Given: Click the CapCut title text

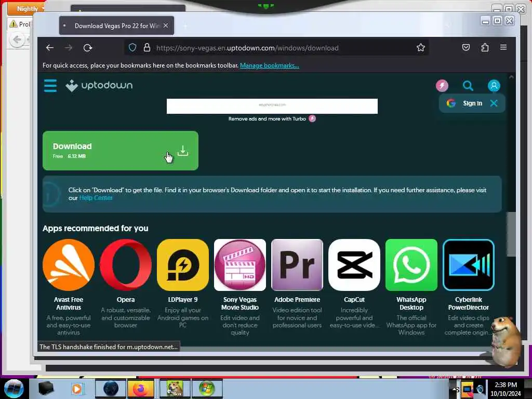Looking at the screenshot, I should [x=354, y=300].
